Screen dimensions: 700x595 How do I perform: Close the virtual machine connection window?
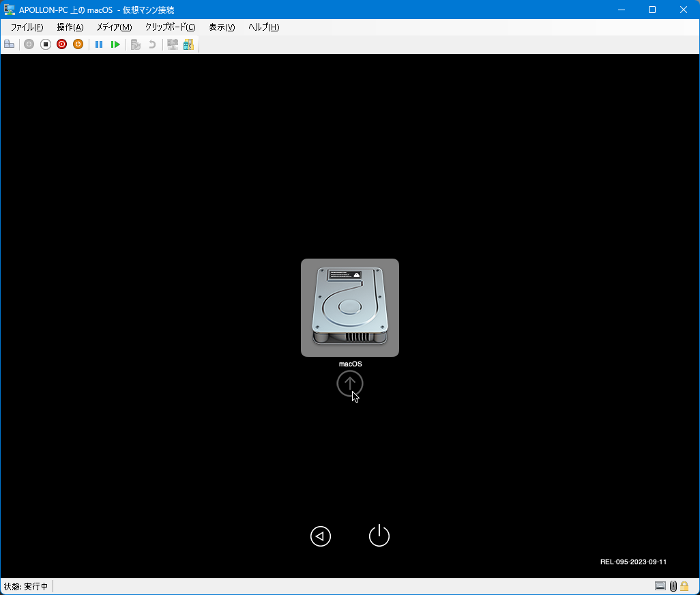click(684, 10)
